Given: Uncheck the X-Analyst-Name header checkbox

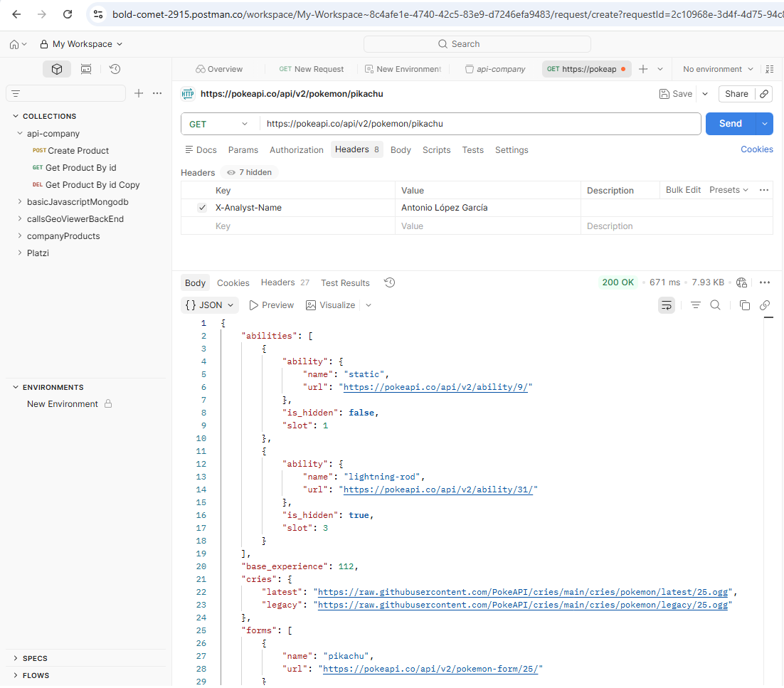Looking at the screenshot, I should [202, 208].
